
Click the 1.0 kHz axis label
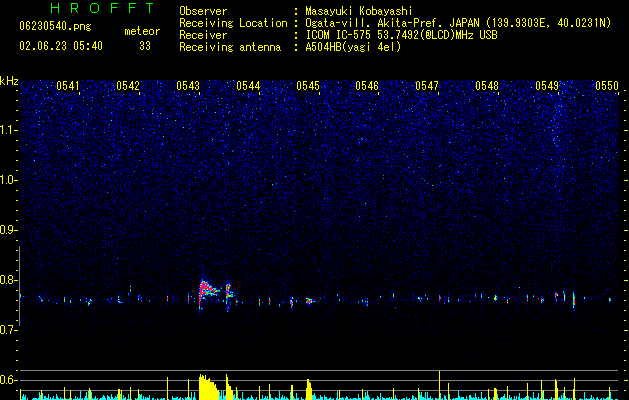pos(9,180)
